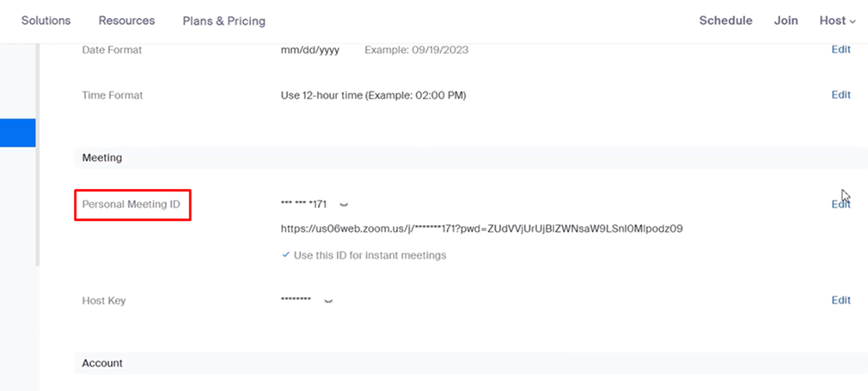Viewport: 868px width, 391px height.
Task: Open the Resources menu
Action: click(126, 21)
